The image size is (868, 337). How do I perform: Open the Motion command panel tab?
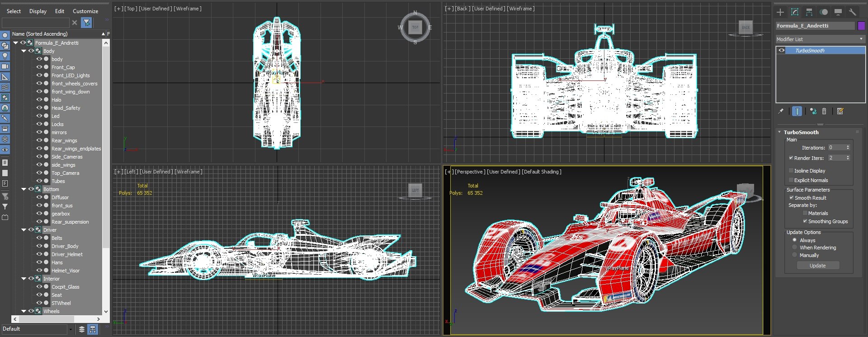[x=824, y=12]
